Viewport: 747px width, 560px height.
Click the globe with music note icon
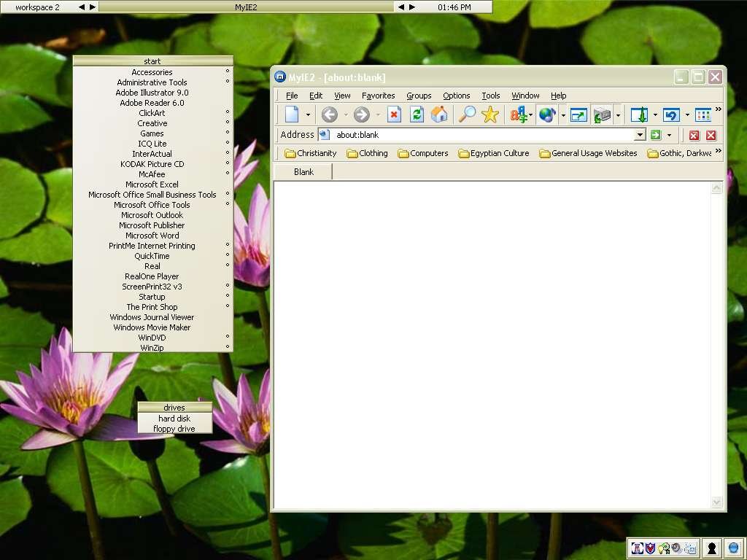[547, 114]
